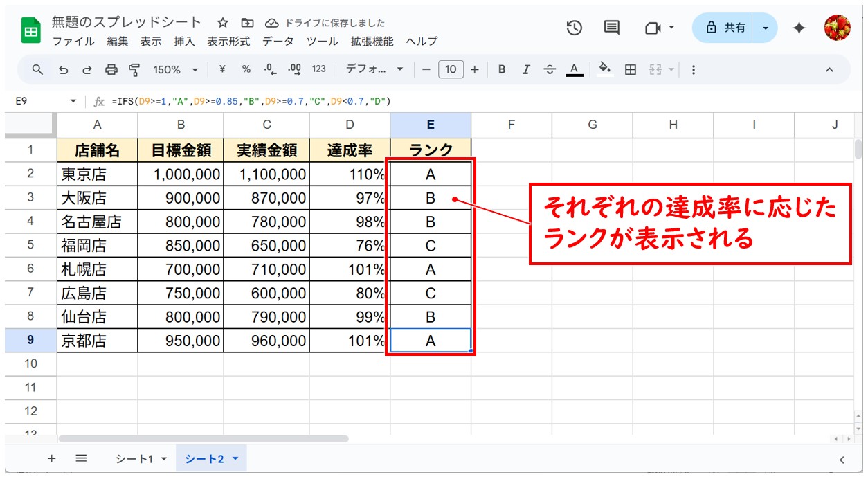Open the ヘルプ menu
The height and width of the screenshot is (477, 868).
422,42
